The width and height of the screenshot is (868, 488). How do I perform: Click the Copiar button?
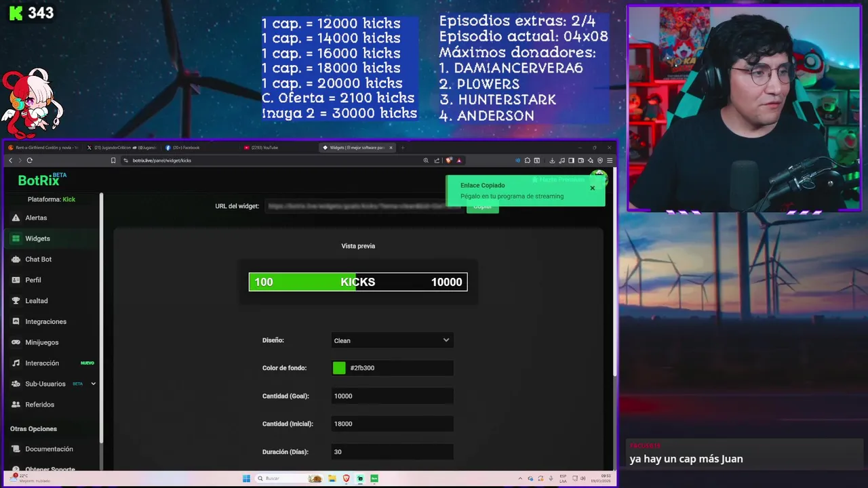(x=483, y=206)
